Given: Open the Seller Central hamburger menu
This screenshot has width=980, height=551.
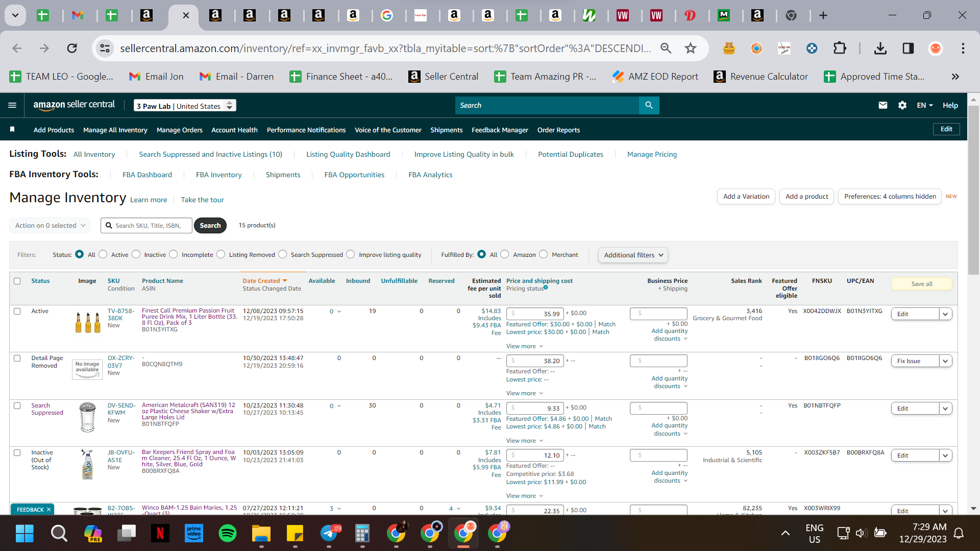Looking at the screenshot, I should coord(12,105).
